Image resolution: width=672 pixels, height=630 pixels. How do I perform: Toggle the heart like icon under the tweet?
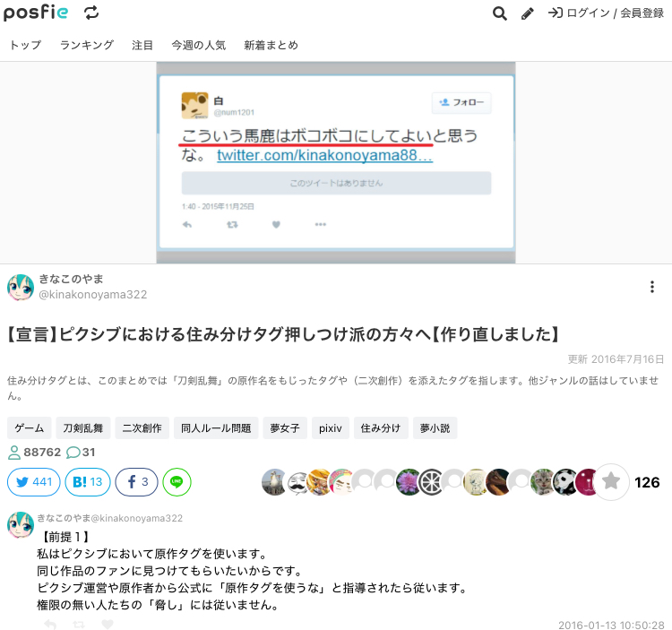pos(108,625)
